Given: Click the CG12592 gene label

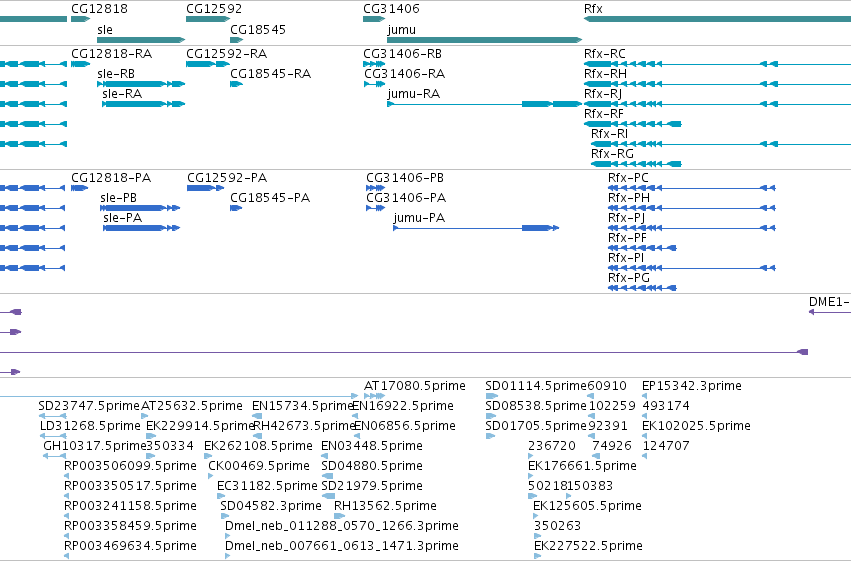Looking at the screenshot, I should (x=214, y=9).
